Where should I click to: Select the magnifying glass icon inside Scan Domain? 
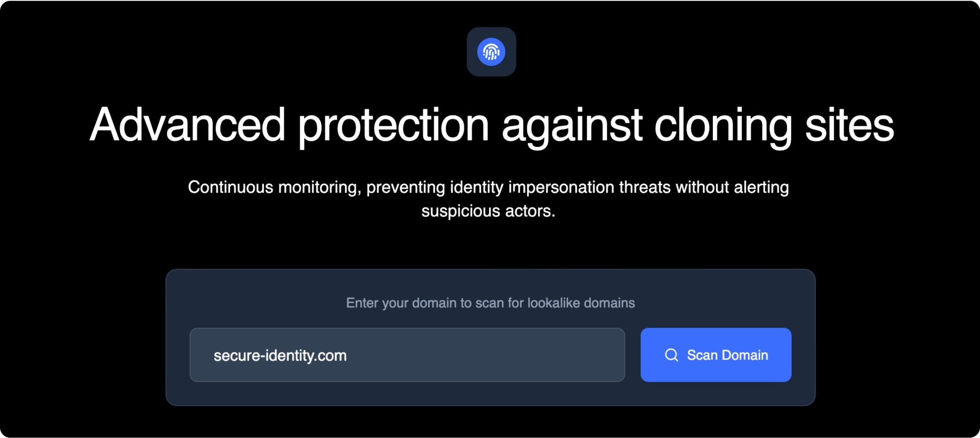(x=671, y=355)
